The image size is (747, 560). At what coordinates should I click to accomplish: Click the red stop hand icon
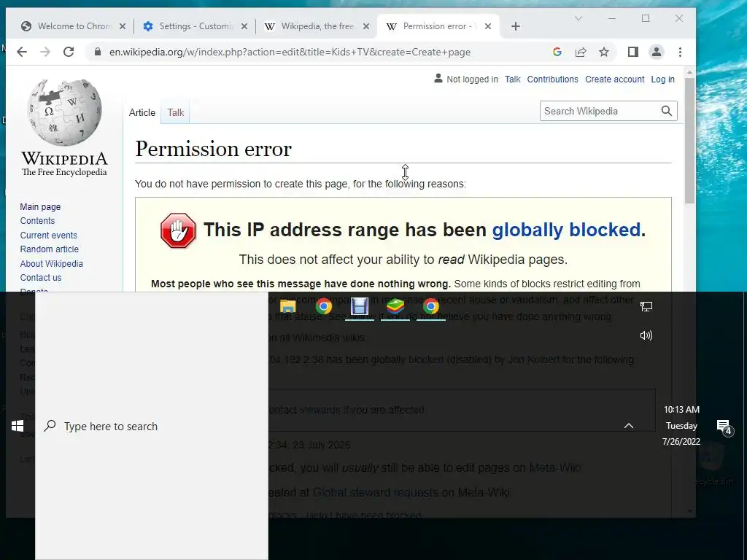[178, 230]
